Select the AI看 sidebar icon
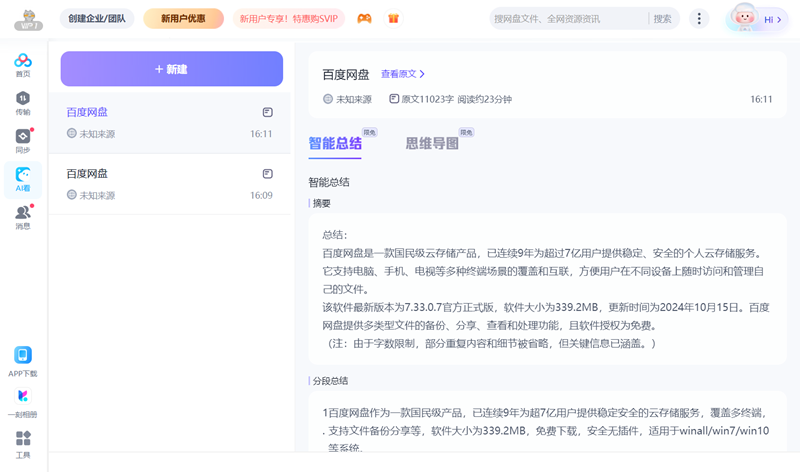 [x=22, y=179]
